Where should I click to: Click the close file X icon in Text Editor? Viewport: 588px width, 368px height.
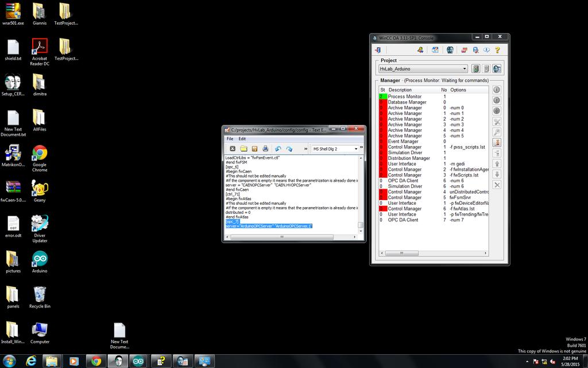(233, 149)
